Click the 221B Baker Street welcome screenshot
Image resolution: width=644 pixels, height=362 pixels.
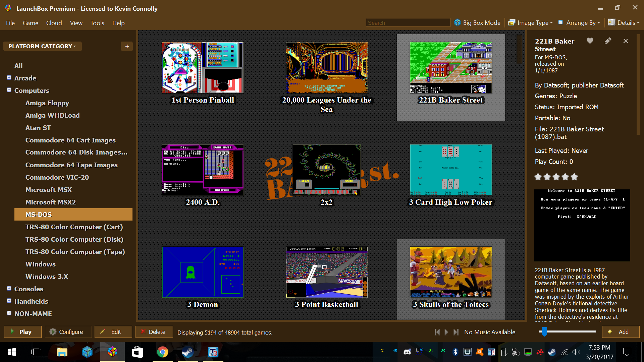[x=582, y=225]
